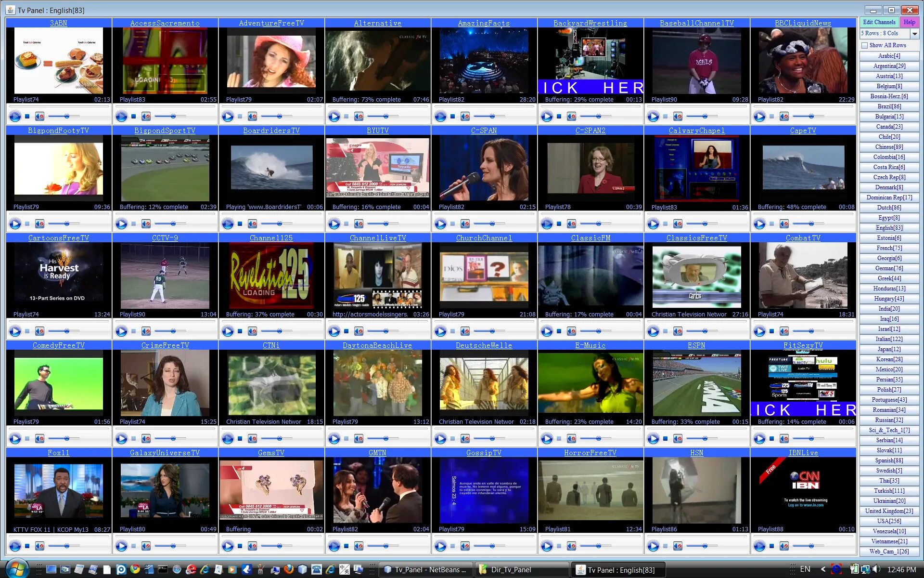The image size is (924, 578).
Task: Click the play button on ESPN channel
Action: (654, 438)
